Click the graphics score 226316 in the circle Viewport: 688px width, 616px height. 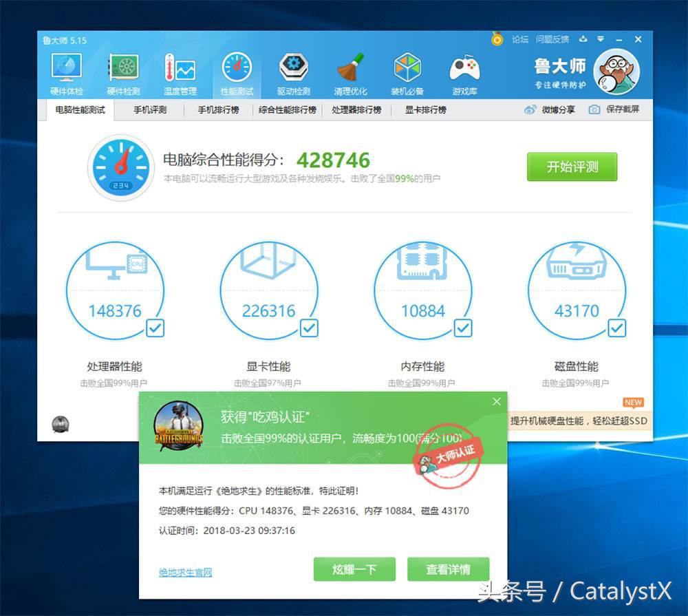[x=268, y=311]
